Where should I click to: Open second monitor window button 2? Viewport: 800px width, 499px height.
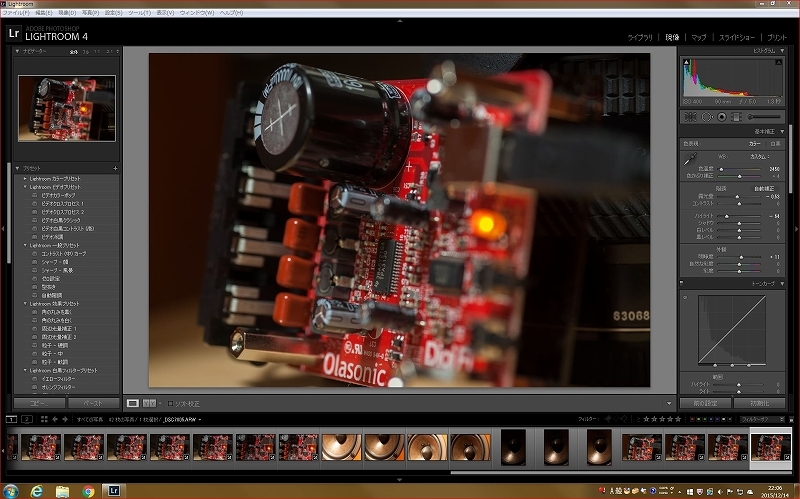[x=27, y=419]
